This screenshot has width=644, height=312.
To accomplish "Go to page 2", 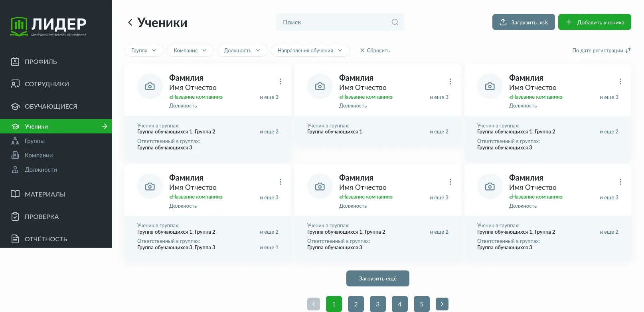I will point(356,304).
